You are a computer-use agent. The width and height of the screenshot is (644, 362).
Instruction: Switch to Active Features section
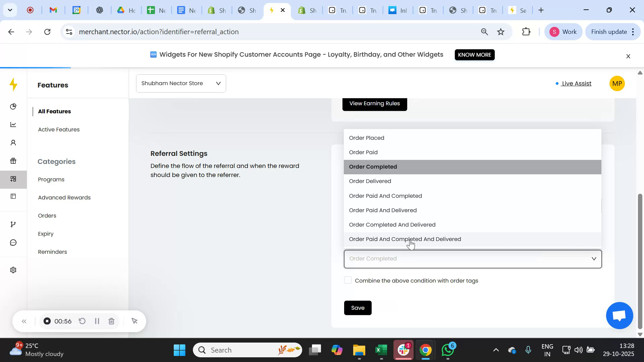tap(59, 129)
